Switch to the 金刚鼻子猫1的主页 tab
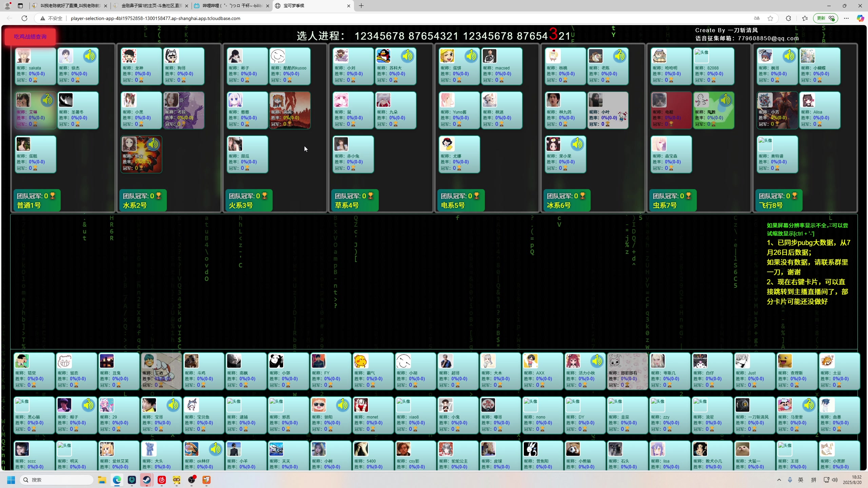 coord(152,6)
